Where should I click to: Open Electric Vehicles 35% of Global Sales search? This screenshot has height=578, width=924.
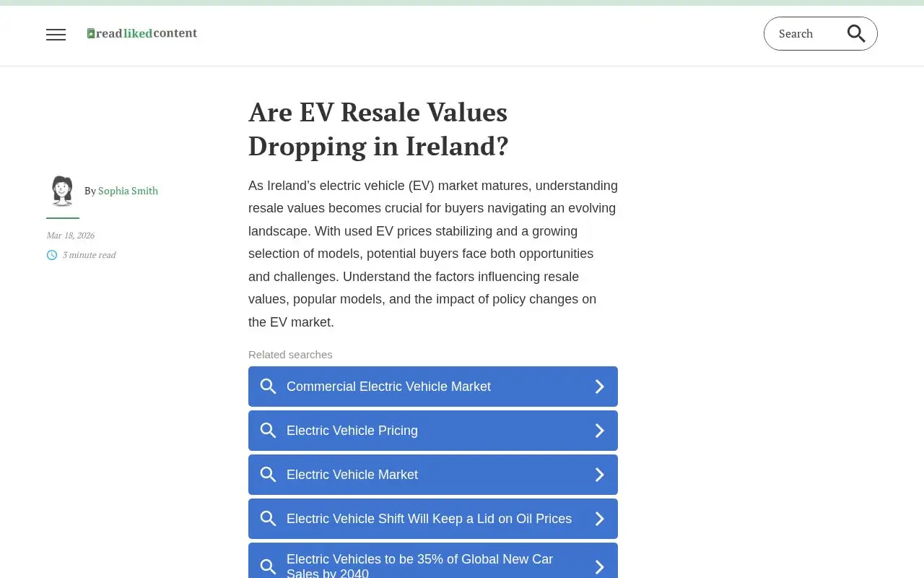tap(433, 561)
